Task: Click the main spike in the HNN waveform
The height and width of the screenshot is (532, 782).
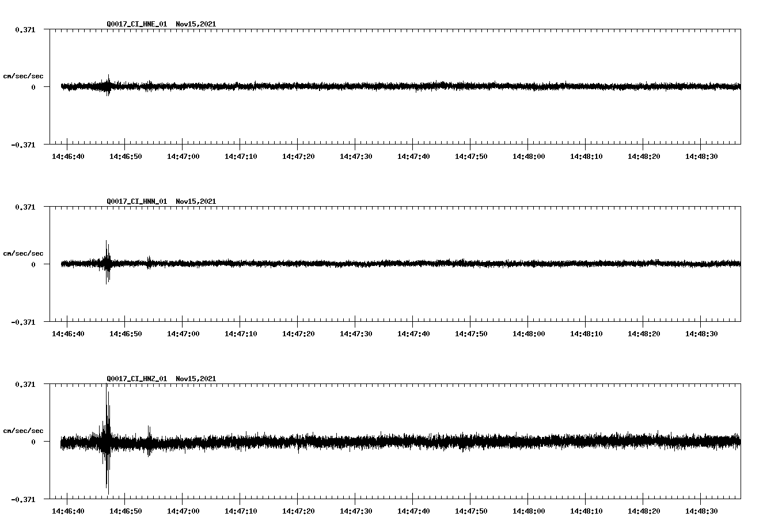Action: 107,263
